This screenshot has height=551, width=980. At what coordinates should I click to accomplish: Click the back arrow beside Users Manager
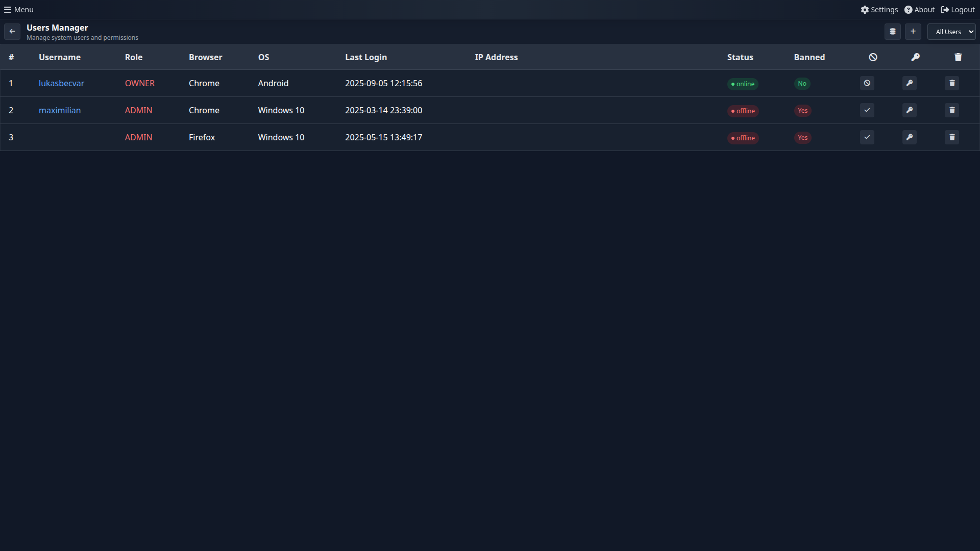12,32
